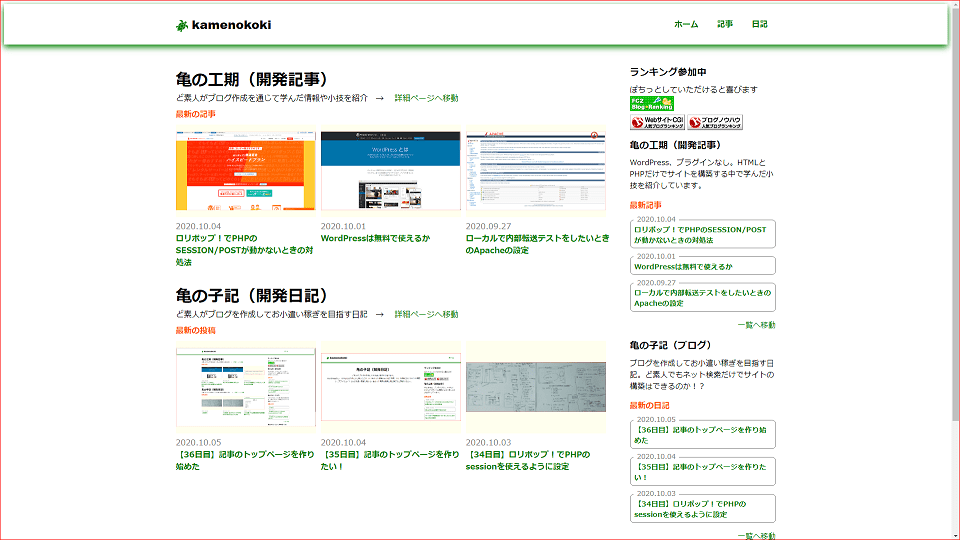The width and height of the screenshot is (960, 540).
Task: Click the FC2 Blog Ranking badge
Action: coord(651,103)
